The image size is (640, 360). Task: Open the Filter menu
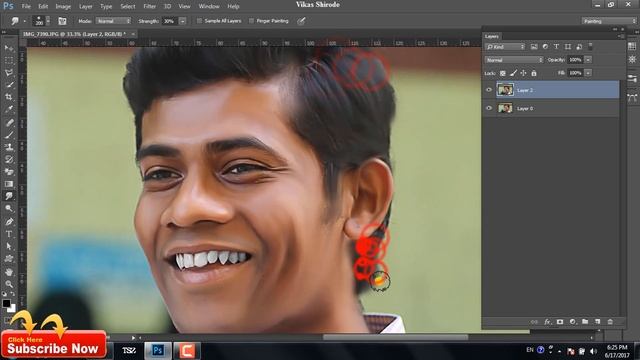(149, 7)
